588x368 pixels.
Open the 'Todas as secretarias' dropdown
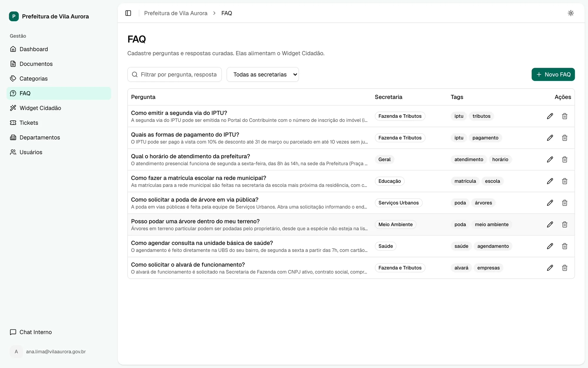263,74
